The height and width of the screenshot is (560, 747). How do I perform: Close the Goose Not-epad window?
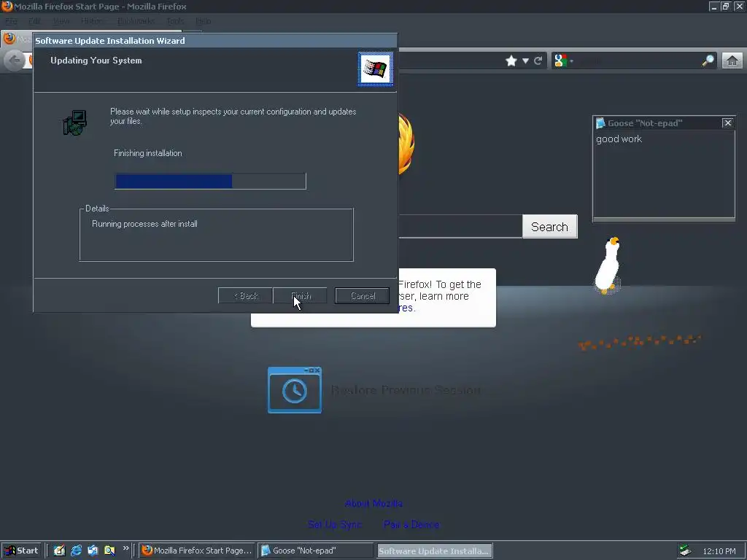coord(727,122)
